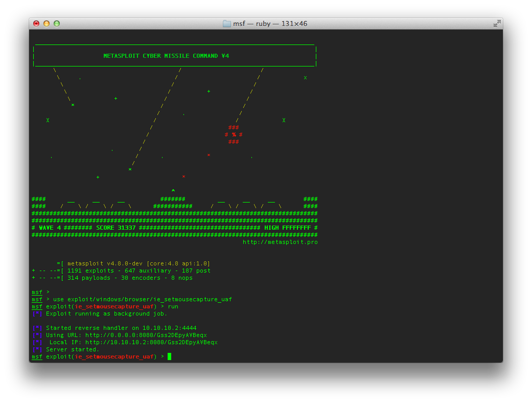Click 'Using URL: http://0.0.0.0:8080/Gss2DEpyAVBeqx' line

[126, 335]
